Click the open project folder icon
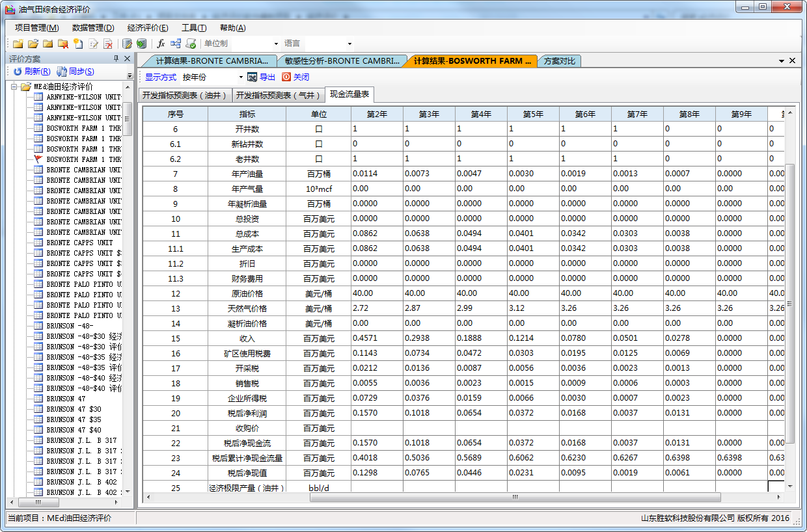The image size is (807, 532). 33,44
